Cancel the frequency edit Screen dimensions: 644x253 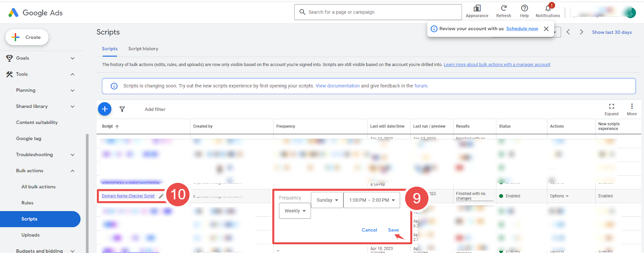pyautogui.click(x=369, y=230)
